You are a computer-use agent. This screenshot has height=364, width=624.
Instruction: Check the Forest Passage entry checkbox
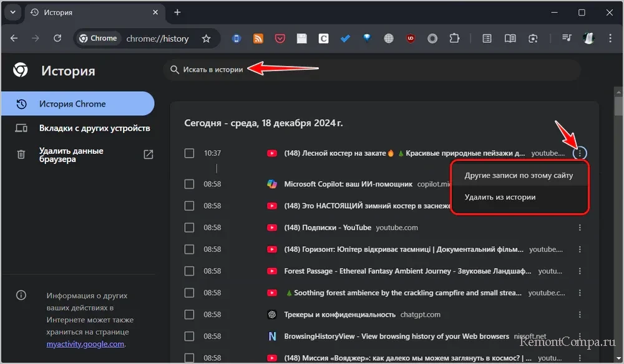pos(189,271)
